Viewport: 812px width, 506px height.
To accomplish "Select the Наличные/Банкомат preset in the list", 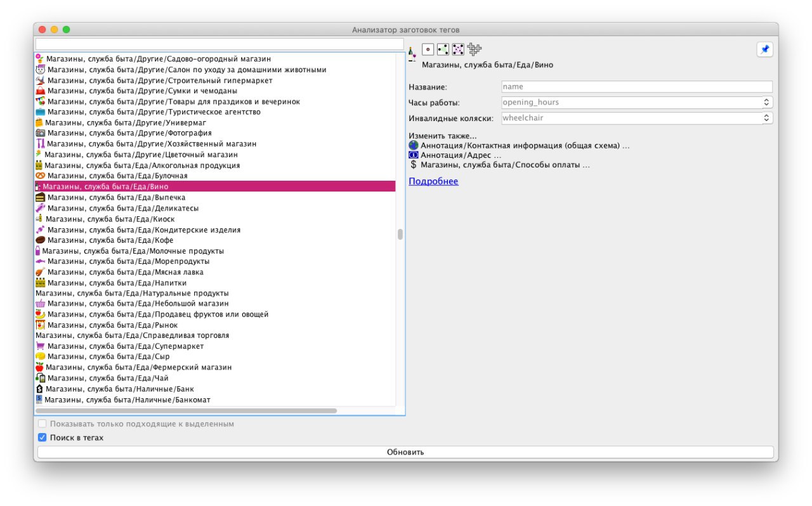I will pyautogui.click(x=127, y=399).
